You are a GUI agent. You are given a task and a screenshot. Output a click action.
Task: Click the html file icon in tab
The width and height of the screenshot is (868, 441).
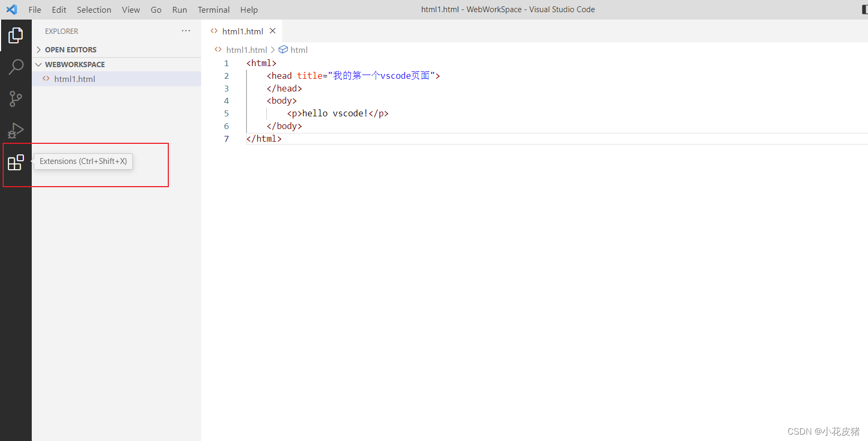pyautogui.click(x=214, y=31)
